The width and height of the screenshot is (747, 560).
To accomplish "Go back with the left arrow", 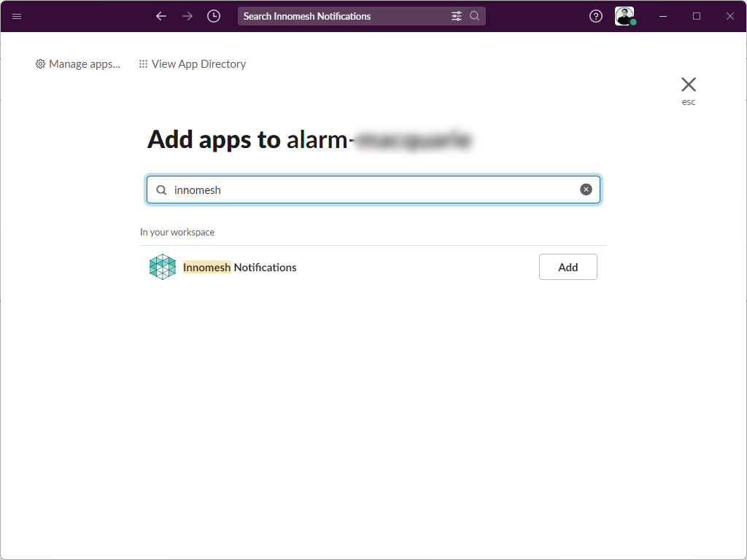I will pyautogui.click(x=161, y=16).
